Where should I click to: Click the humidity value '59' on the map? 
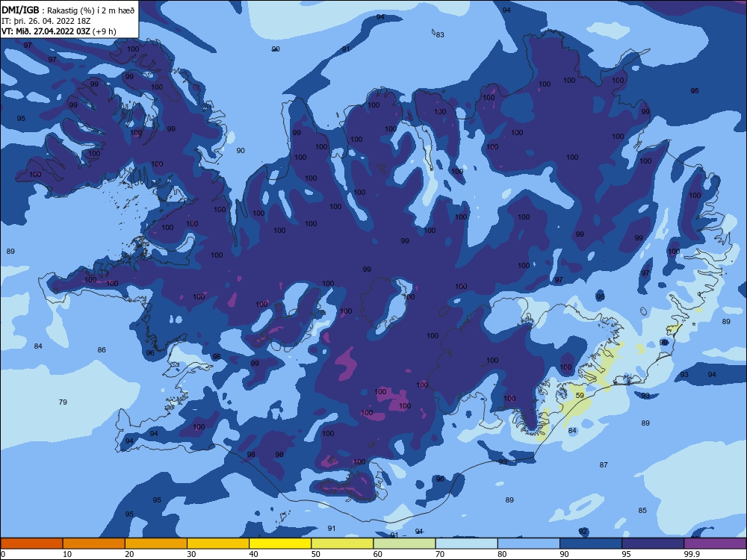coord(580,395)
